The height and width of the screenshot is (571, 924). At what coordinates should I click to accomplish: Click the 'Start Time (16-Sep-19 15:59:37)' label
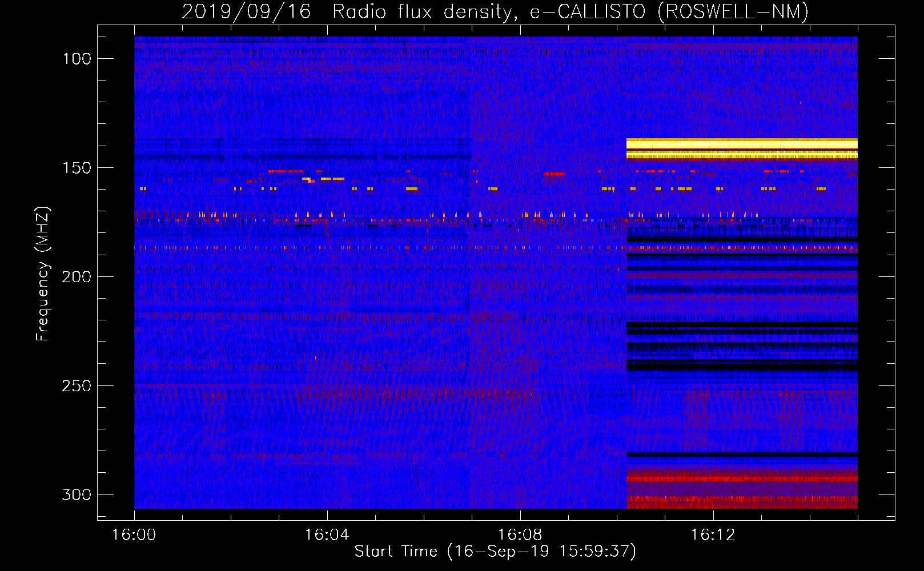[495, 552]
